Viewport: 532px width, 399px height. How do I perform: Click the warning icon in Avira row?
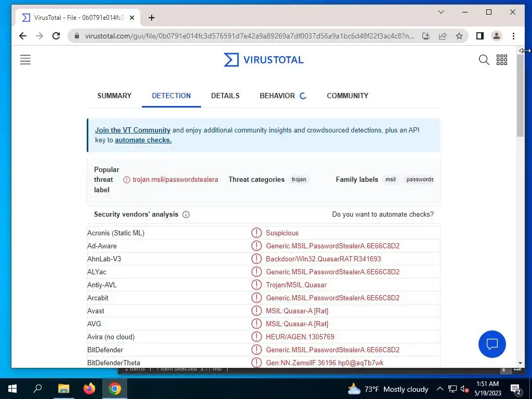(257, 337)
